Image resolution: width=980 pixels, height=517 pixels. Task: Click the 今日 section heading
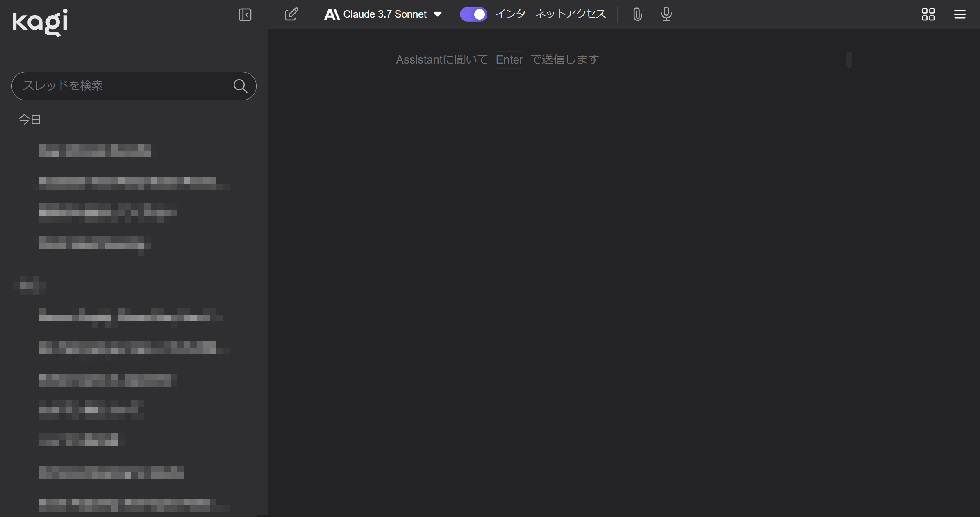30,119
